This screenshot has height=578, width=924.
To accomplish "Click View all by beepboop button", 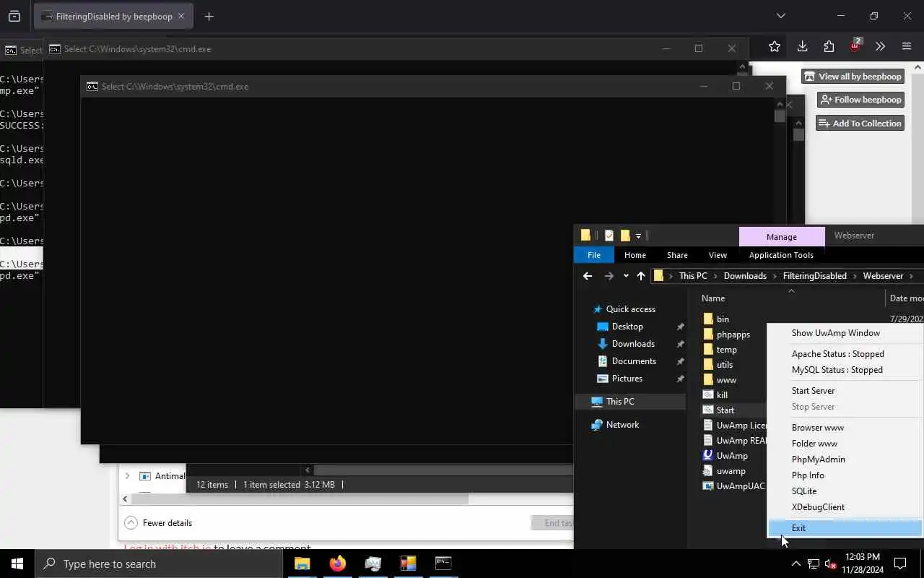I will [853, 76].
